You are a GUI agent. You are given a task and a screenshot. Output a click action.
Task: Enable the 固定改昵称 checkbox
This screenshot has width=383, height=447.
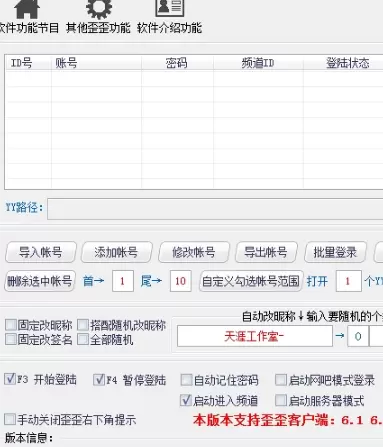point(11,325)
